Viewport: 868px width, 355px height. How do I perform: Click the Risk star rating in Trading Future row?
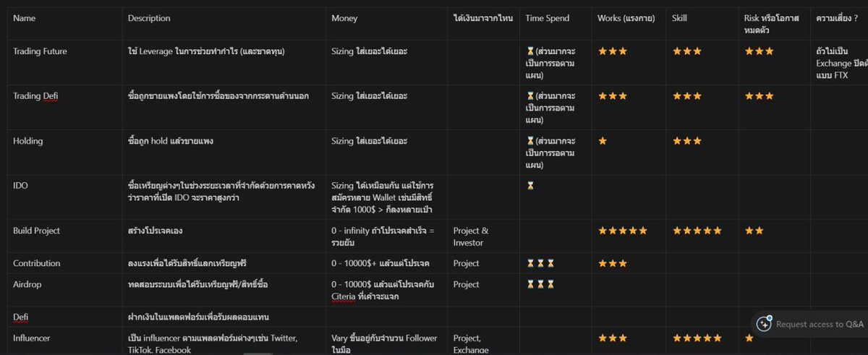click(x=759, y=51)
